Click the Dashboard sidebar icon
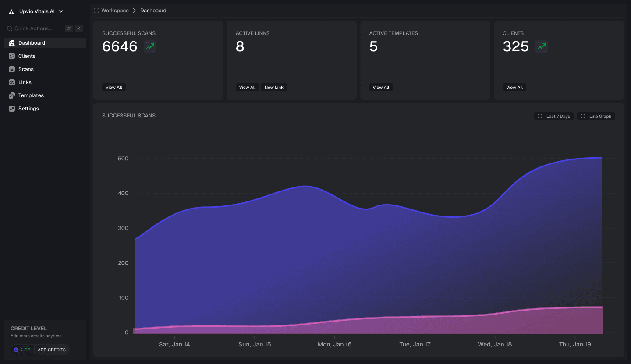This screenshot has width=631, height=364. click(x=12, y=43)
